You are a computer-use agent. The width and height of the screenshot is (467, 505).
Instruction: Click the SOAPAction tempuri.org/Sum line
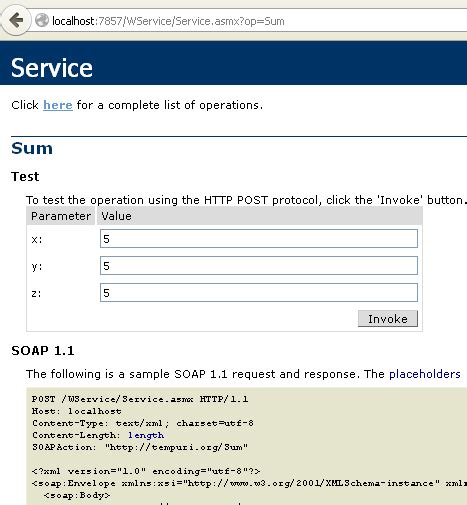140,447
